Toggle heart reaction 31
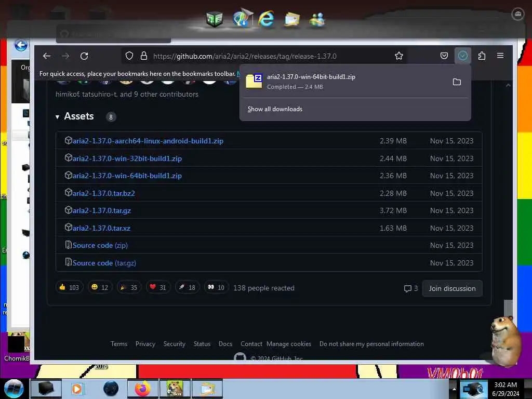The width and height of the screenshot is (532, 399). 158,288
